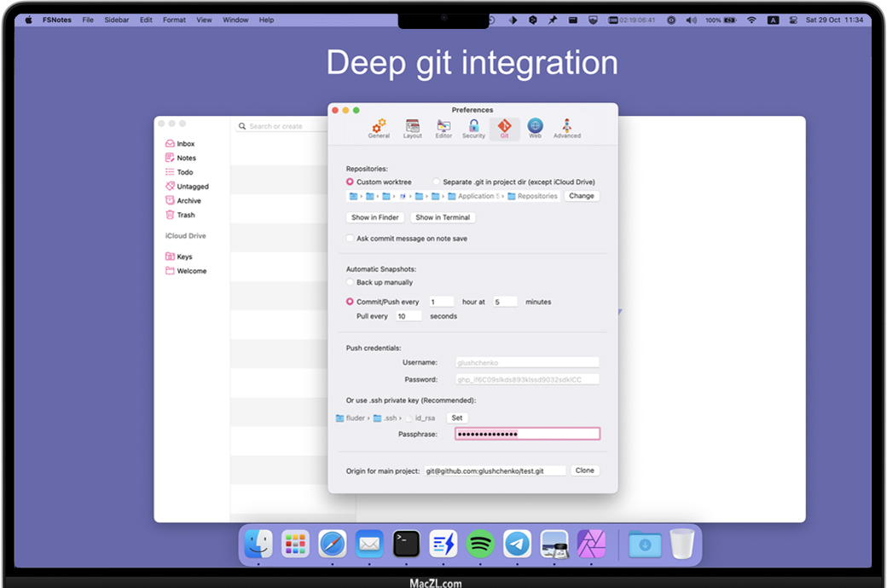Choose Separate .git in project dir option
The image size is (887, 588).
(437, 182)
